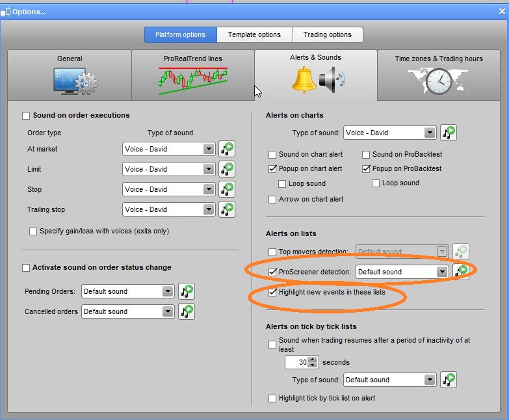The width and height of the screenshot is (509, 420).
Task: Click the Alerts on lists heading
Action: click(x=291, y=233)
